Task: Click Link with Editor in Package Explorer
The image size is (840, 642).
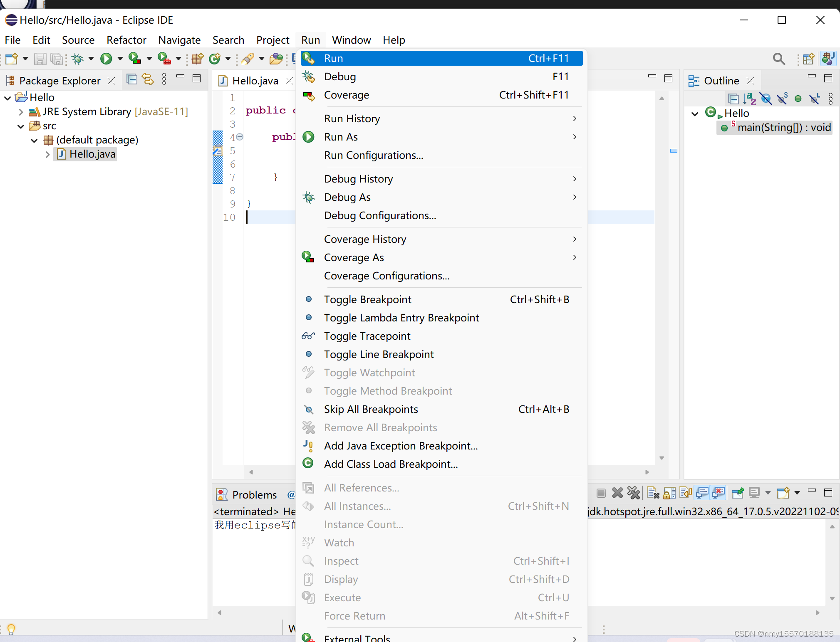Action: click(x=148, y=79)
